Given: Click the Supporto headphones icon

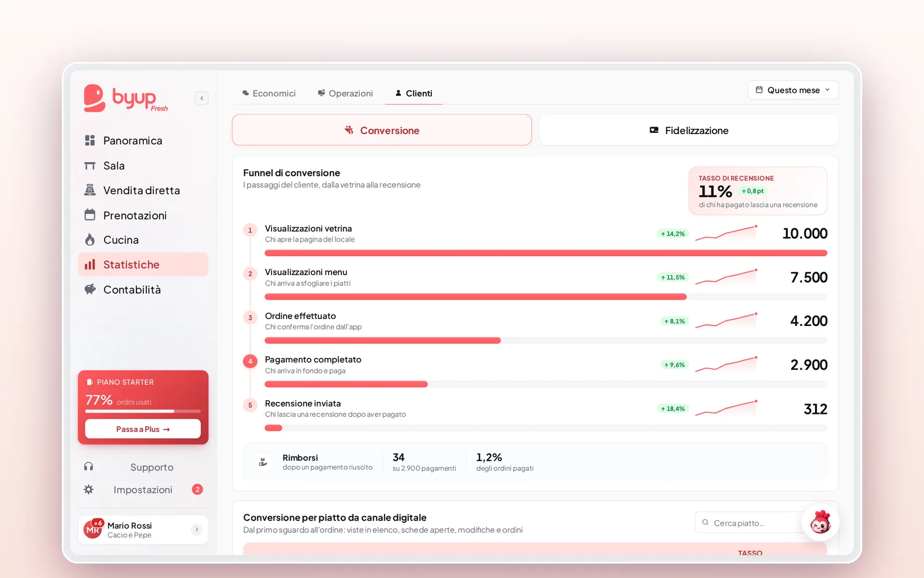Looking at the screenshot, I should [x=88, y=466].
